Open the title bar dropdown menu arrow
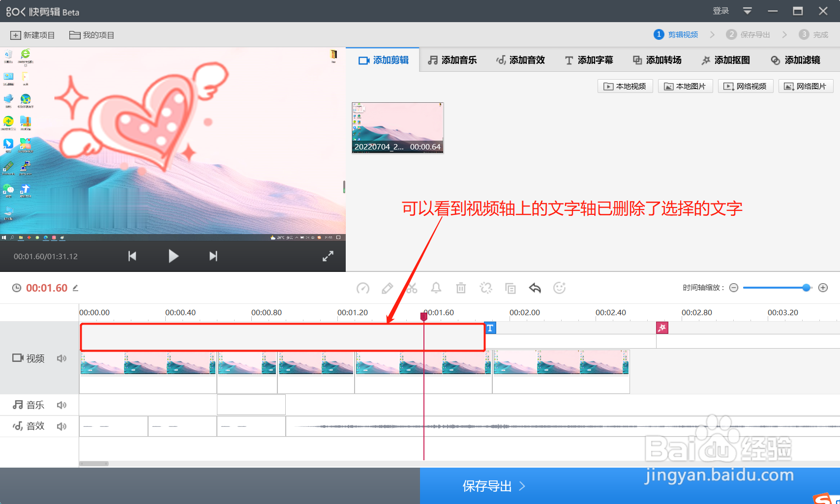Image resolution: width=840 pixels, height=504 pixels. pyautogui.click(x=748, y=11)
